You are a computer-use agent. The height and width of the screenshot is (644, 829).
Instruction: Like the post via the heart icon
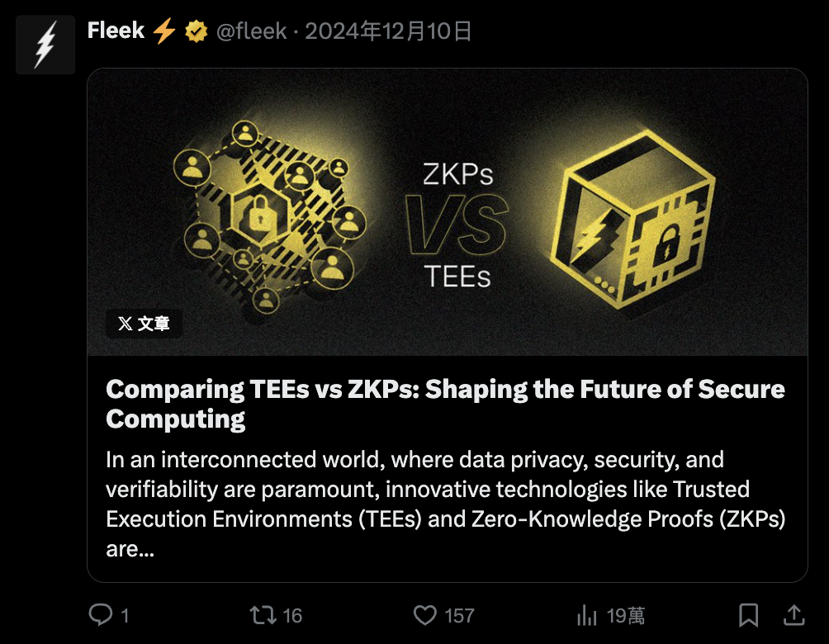coord(424,615)
